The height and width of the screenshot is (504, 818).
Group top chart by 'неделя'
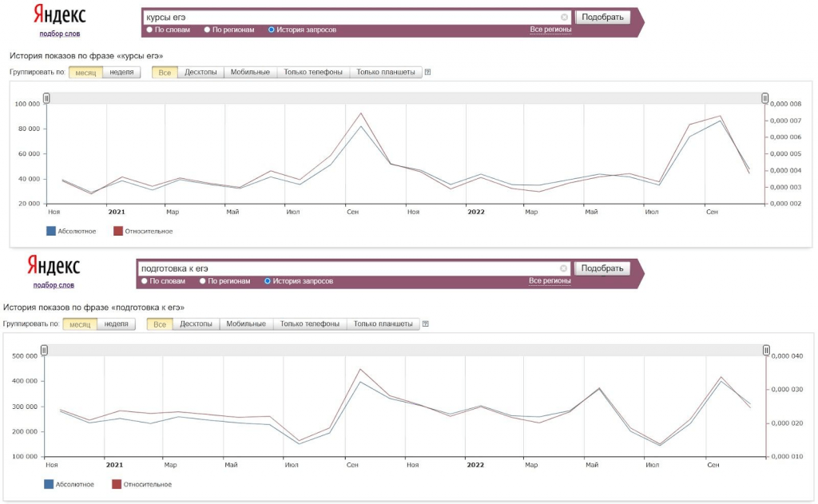coord(121,72)
